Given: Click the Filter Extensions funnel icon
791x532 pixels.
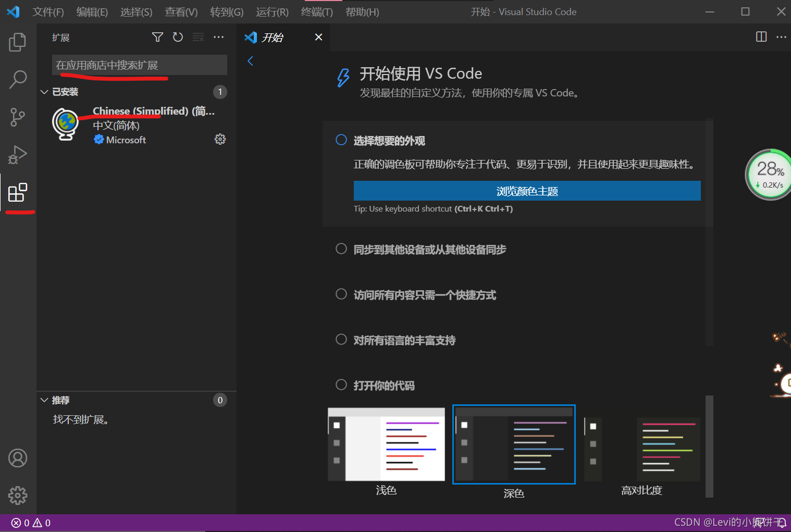Looking at the screenshot, I should point(157,37).
